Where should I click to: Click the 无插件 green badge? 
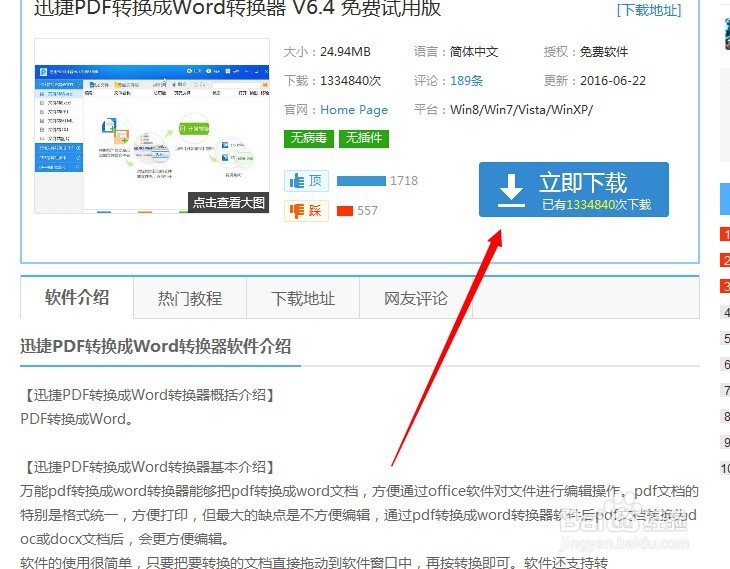[x=364, y=138]
